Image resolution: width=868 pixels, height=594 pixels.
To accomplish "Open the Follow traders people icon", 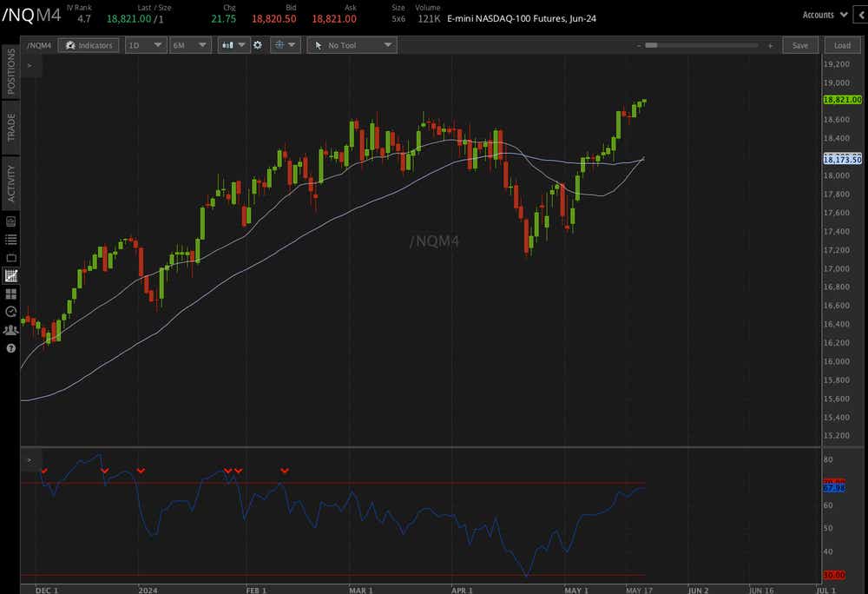I will (10, 331).
